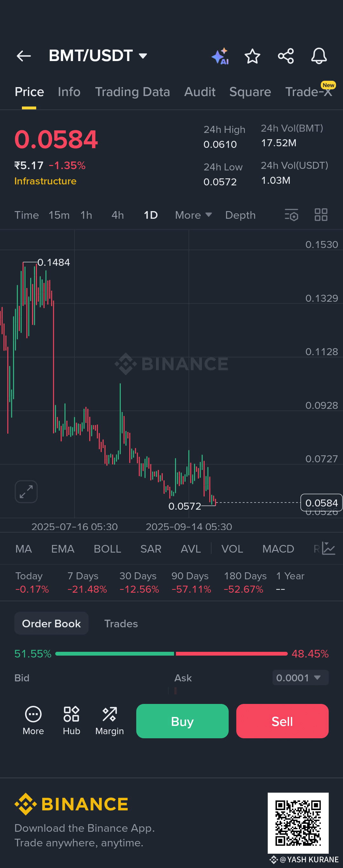Tap the Binance QR code
This screenshot has height=868, width=343.
pos(298,823)
